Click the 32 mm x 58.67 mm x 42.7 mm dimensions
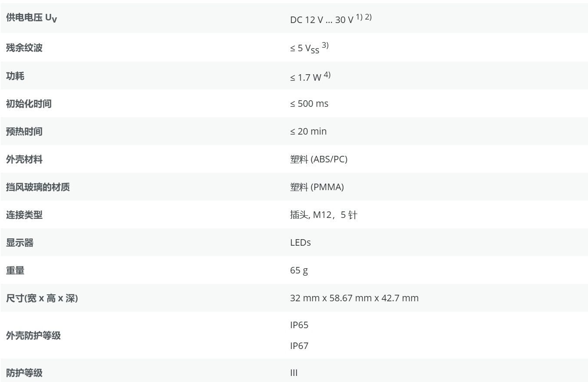588x382 pixels. [354, 298]
